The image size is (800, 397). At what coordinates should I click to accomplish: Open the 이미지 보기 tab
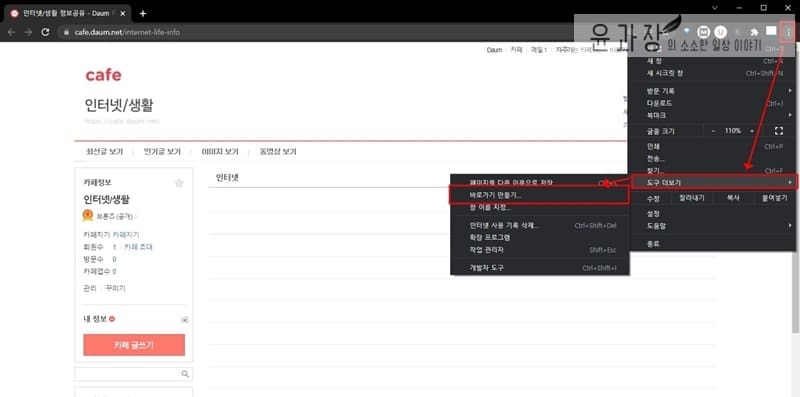tap(220, 152)
